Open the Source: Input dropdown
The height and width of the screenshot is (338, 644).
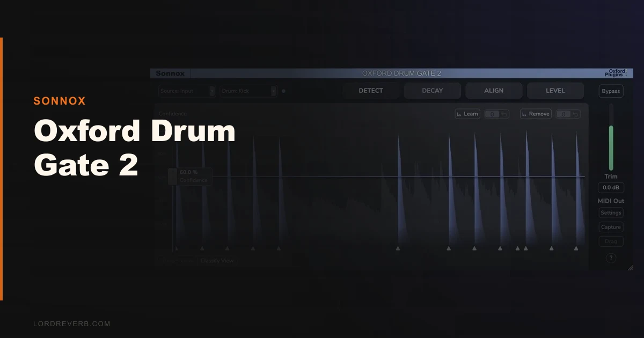click(x=186, y=91)
